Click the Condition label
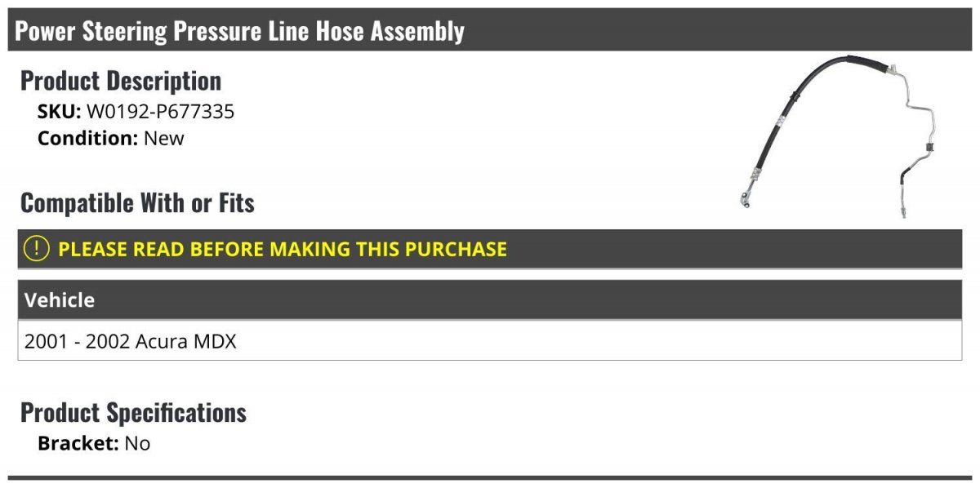The image size is (980, 488). pos(87,138)
